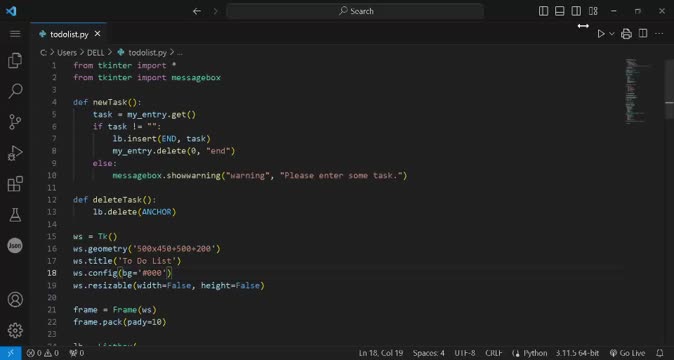Expand the DELL breadcrumb
The height and width of the screenshot is (360, 674).
click(x=95, y=52)
